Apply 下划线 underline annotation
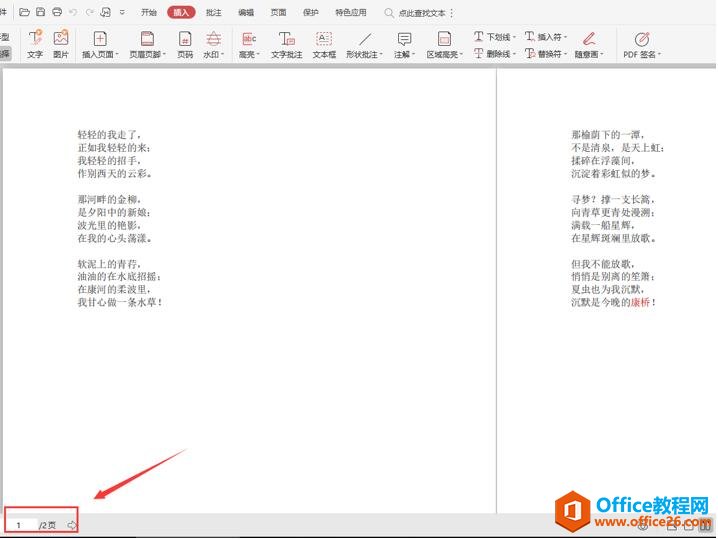 tap(495, 36)
